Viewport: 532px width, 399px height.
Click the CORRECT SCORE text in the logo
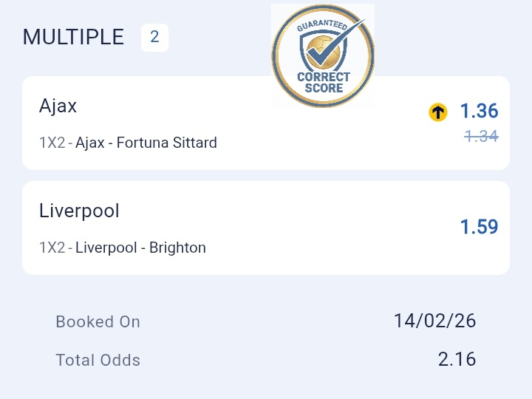point(324,83)
